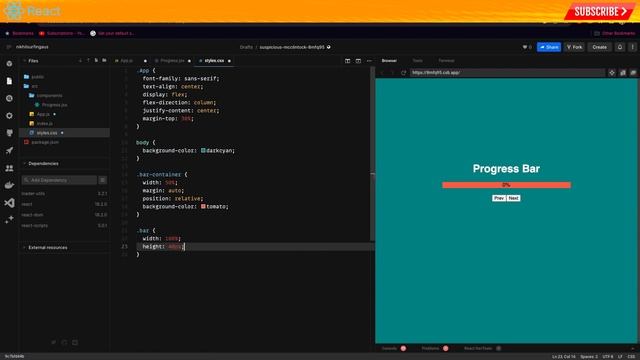Click the dependency list button beside search

pyautogui.click(x=102, y=180)
